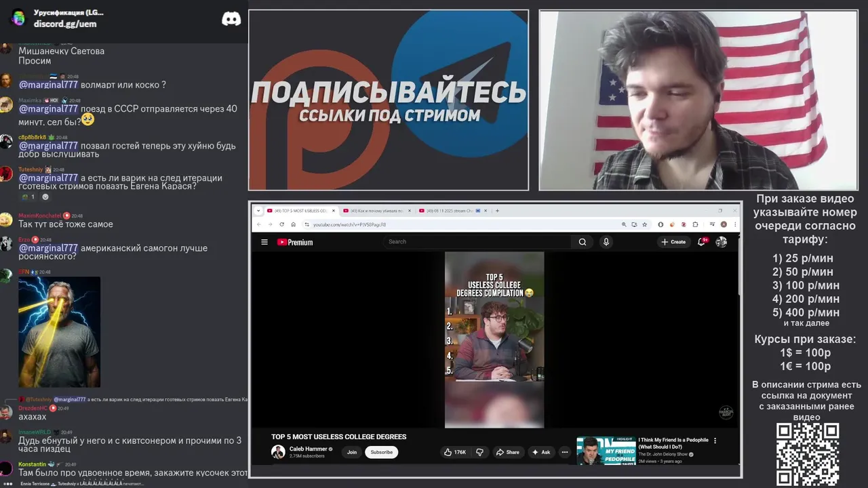Click the browser forward arrow
The image size is (868, 488).
[x=270, y=224]
